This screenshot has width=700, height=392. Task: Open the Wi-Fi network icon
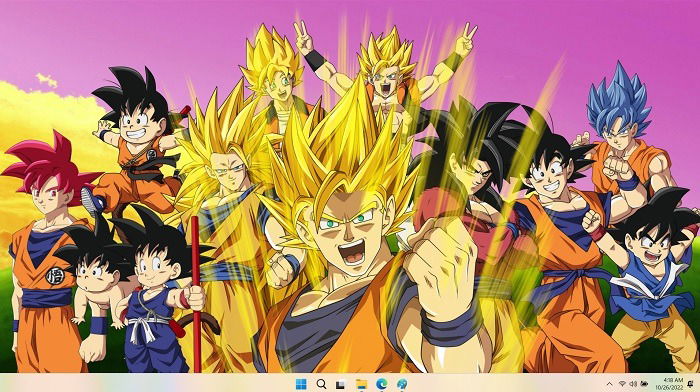coord(622,384)
